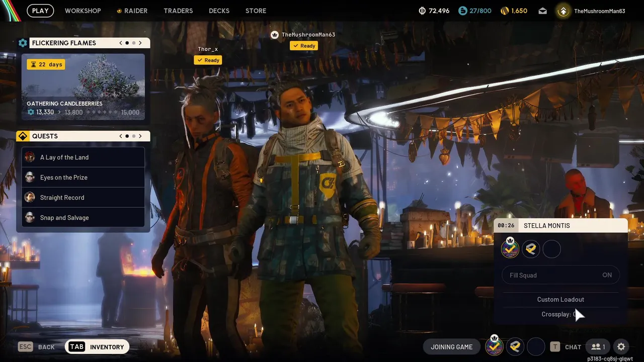The image size is (644, 362).
Task: Go to next Flickering Flames page arrow
Action: (140, 43)
